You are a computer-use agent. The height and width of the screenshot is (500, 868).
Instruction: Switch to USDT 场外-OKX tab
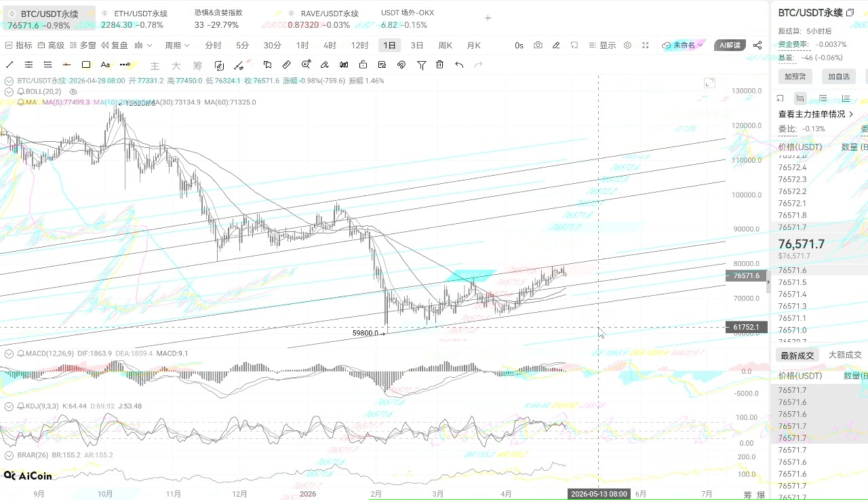[x=407, y=19]
